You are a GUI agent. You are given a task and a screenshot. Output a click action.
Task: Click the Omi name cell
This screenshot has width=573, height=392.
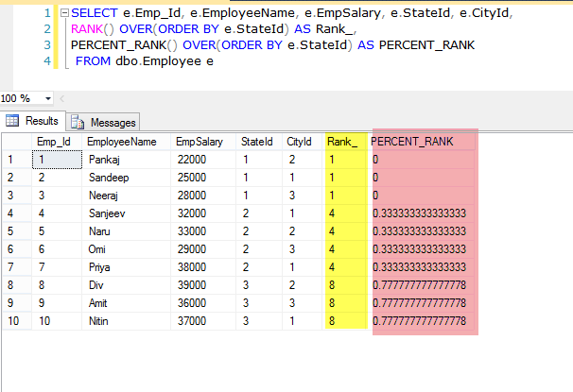126,249
